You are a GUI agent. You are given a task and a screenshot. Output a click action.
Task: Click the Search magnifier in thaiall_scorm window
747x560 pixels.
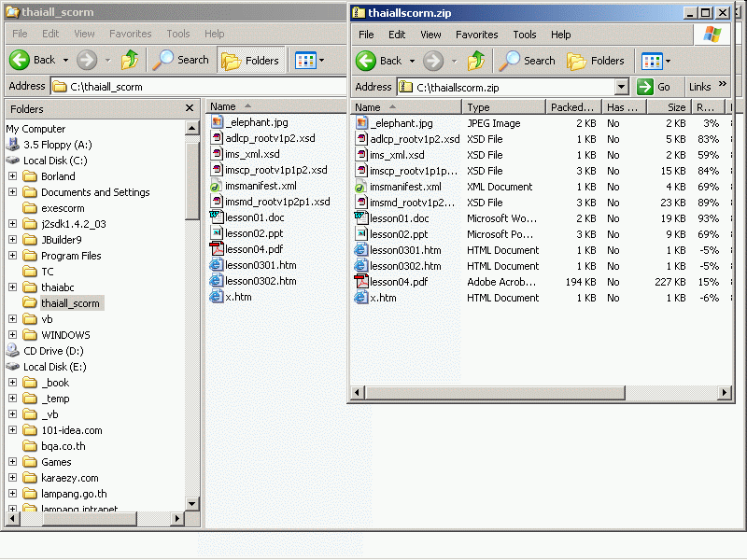coord(164,60)
